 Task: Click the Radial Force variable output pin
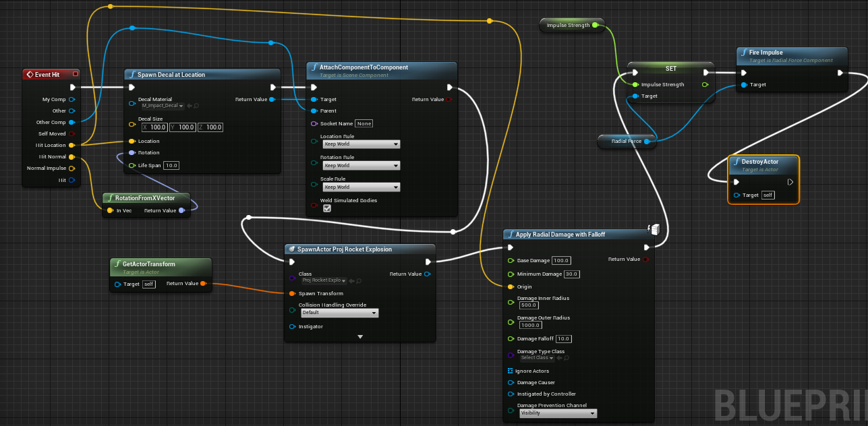[647, 142]
